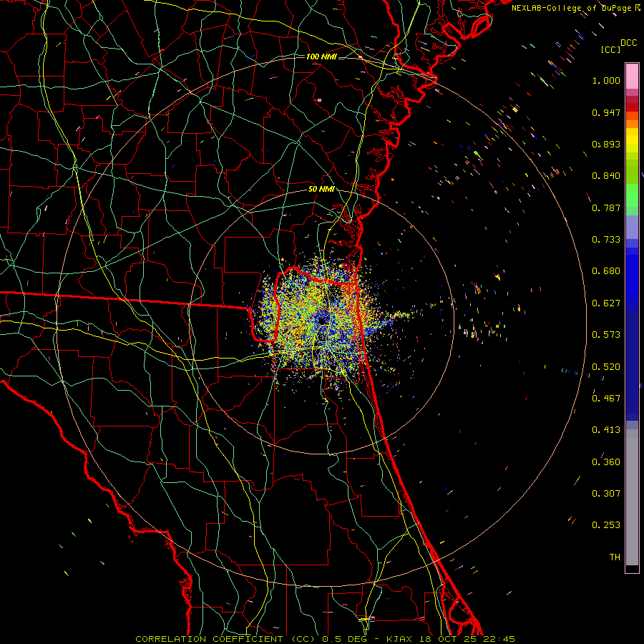Viewport: 644px width, 644px height.
Task: Click the 100 NMI range ring label
Action: 321,57
